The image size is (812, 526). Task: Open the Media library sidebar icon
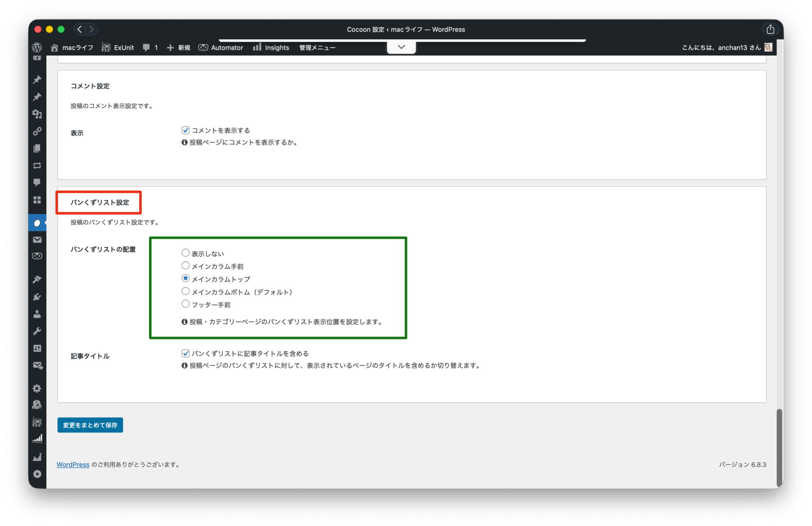(x=37, y=114)
